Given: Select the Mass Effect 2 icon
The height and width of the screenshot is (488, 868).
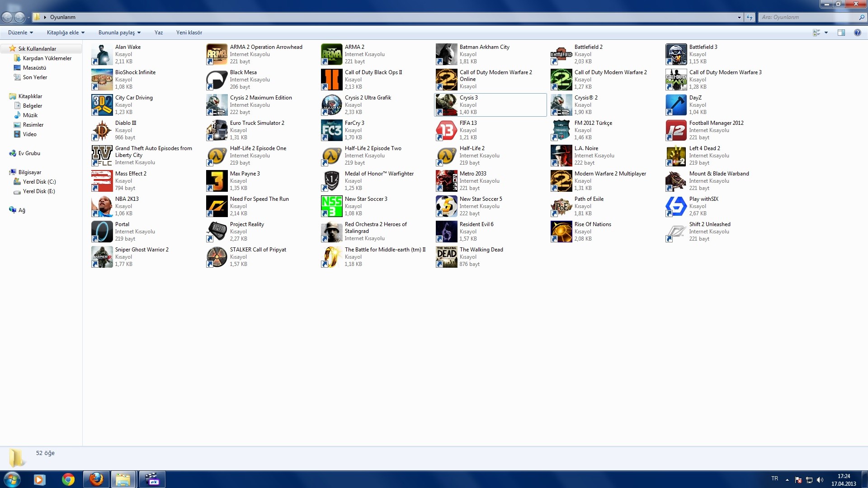Looking at the screenshot, I should tap(102, 181).
